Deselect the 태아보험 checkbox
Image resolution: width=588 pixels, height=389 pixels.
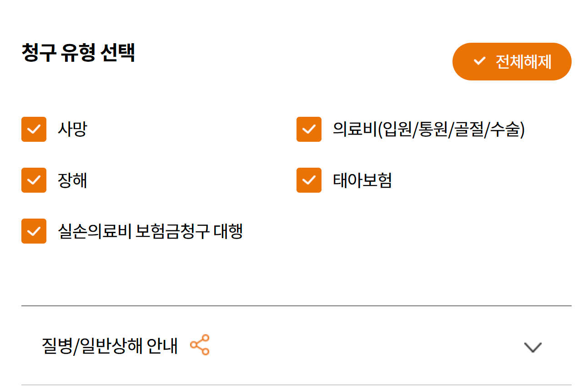(309, 180)
